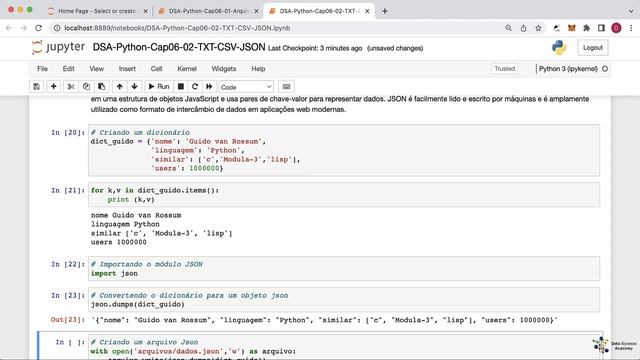The height and width of the screenshot is (360, 640).
Task: Go back with the browser back arrow
Action: [9, 28]
